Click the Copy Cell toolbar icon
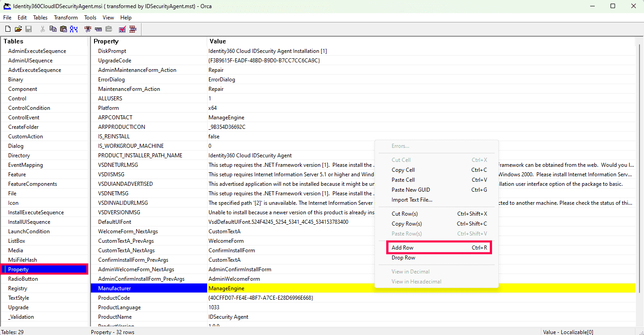The height and width of the screenshot is (335, 644). [x=53, y=28]
